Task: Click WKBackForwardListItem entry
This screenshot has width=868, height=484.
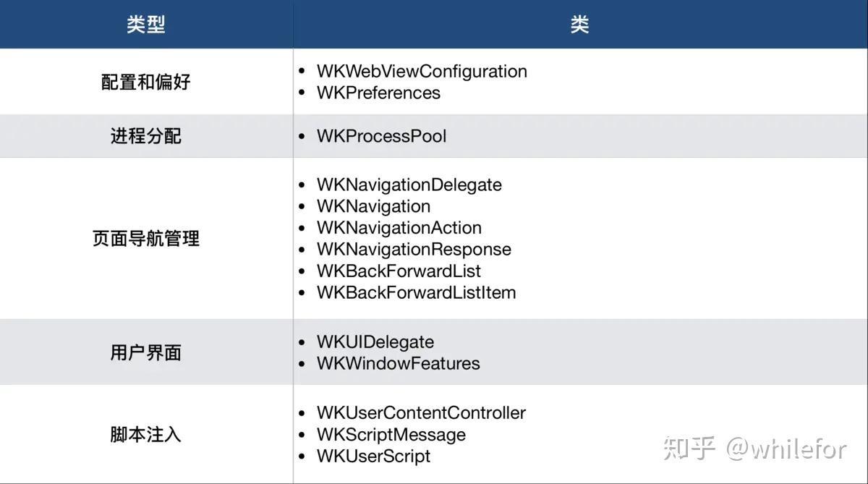Action: 416,293
